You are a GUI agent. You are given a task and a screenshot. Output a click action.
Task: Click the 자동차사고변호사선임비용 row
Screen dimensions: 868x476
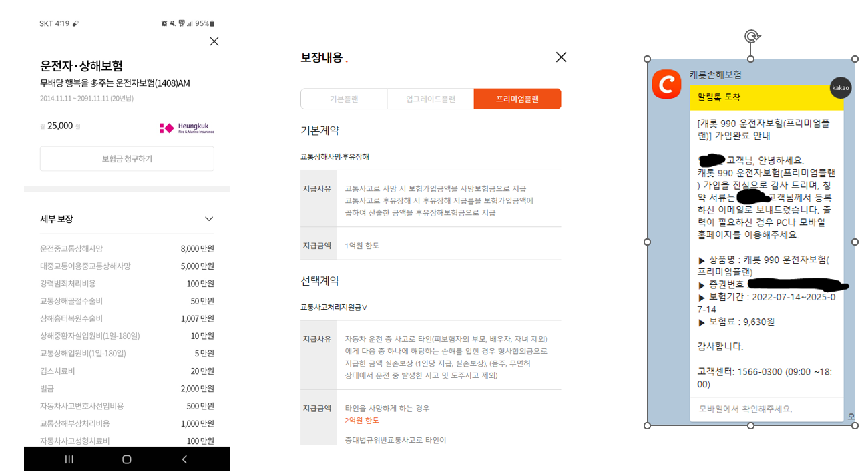coord(127,406)
